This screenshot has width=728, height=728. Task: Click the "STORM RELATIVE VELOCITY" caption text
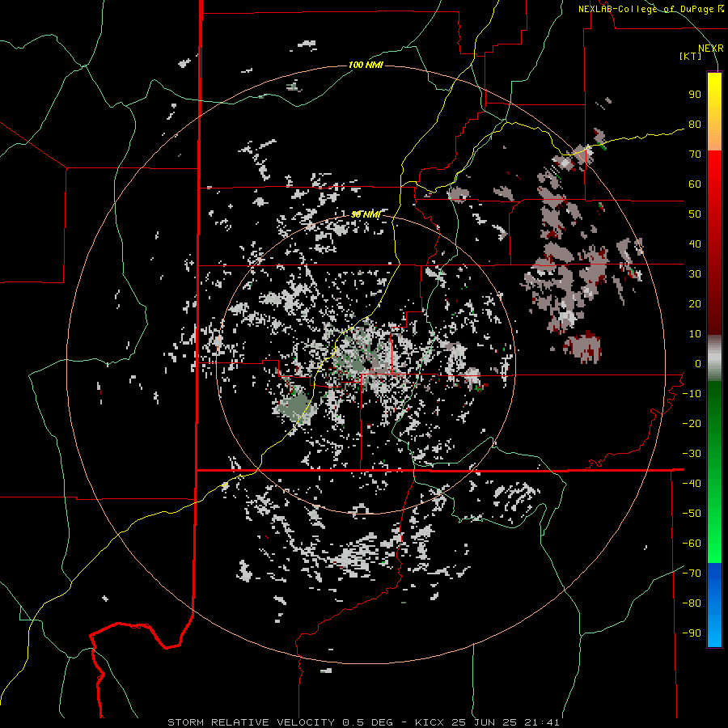pos(251,722)
